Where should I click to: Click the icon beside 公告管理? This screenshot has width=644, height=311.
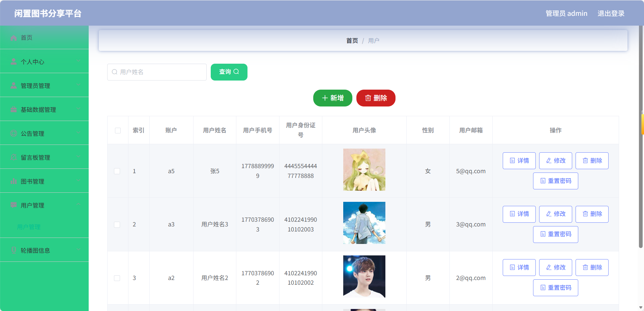pyautogui.click(x=13, y=133)
